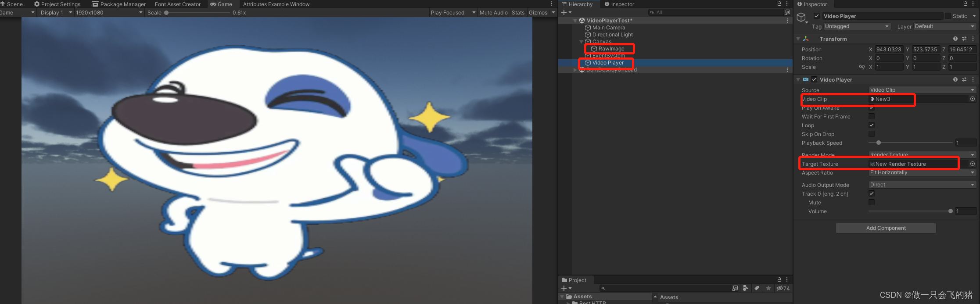Collapse the Transform component foldout
Viewport: 980px width, 304px height.
798,39
